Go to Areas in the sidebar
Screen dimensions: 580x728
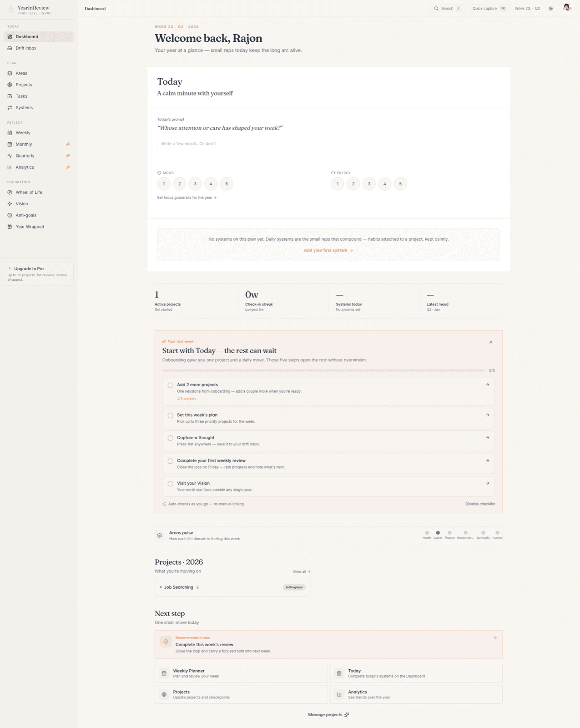39,73
